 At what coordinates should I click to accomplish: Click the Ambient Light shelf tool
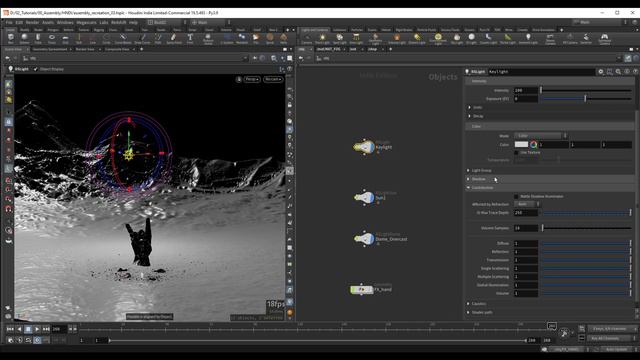pyautogui.click(x=528, y=39)
